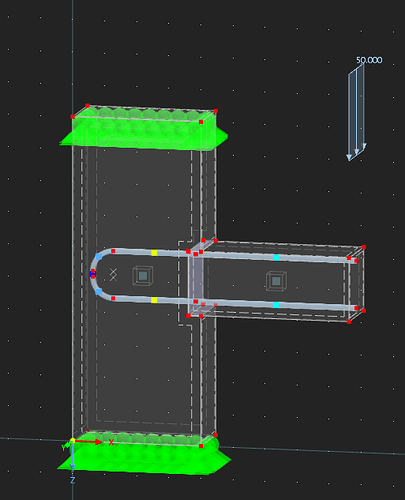Select the red corner node at the beam's far top right

364,247
